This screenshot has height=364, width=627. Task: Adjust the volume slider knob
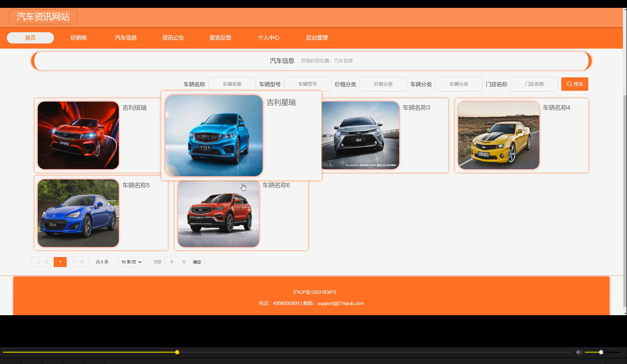point(601,352)
